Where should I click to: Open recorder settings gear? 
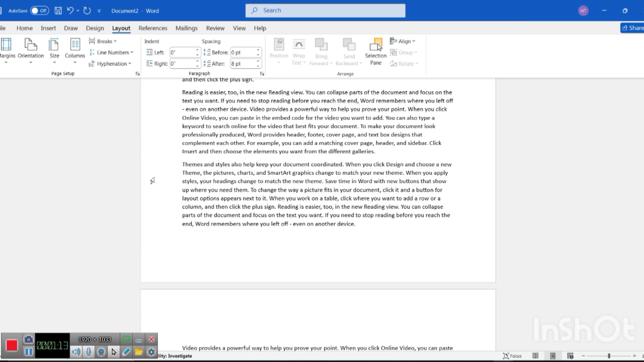click(151, 352)
